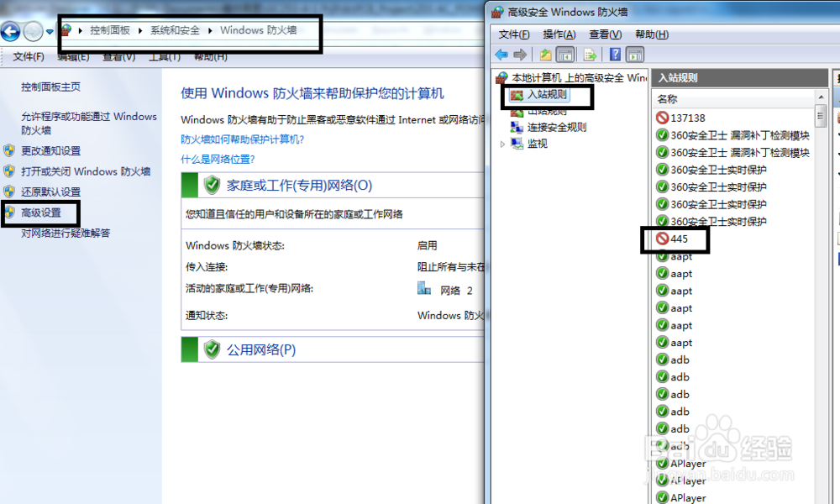
Task: Select the blocked rule named 137138
Action: pyautogui.click(x=688, y=118)
